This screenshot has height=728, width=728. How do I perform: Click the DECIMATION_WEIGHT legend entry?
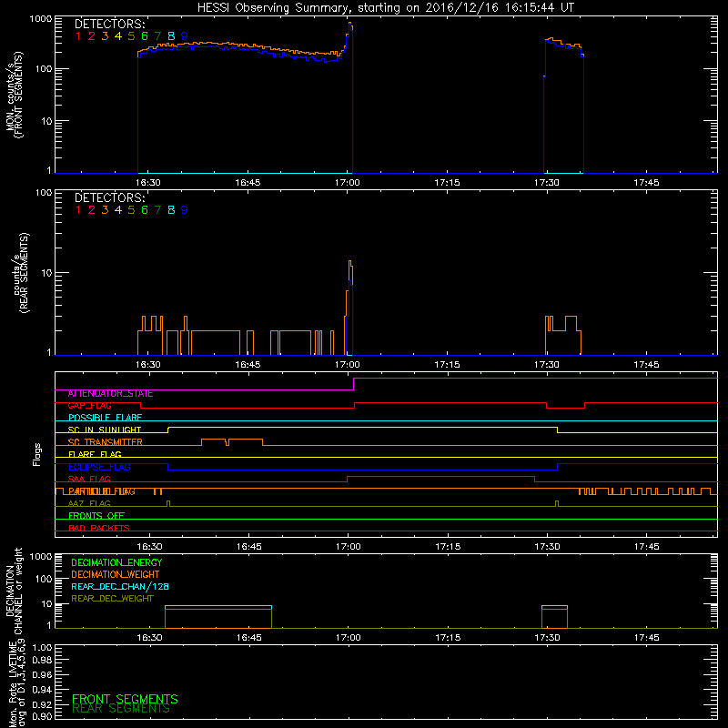116,575
